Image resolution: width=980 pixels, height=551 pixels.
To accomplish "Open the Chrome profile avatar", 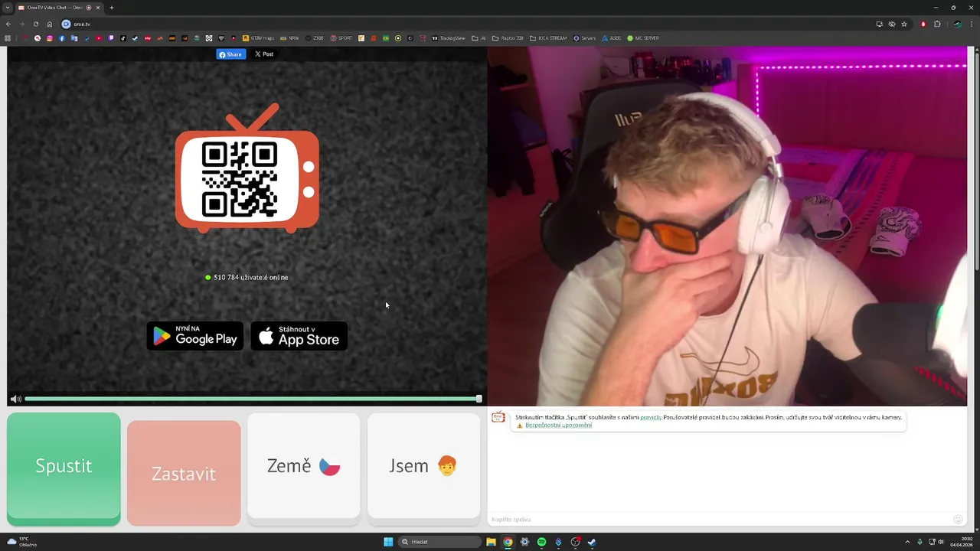I will point(957,24).
